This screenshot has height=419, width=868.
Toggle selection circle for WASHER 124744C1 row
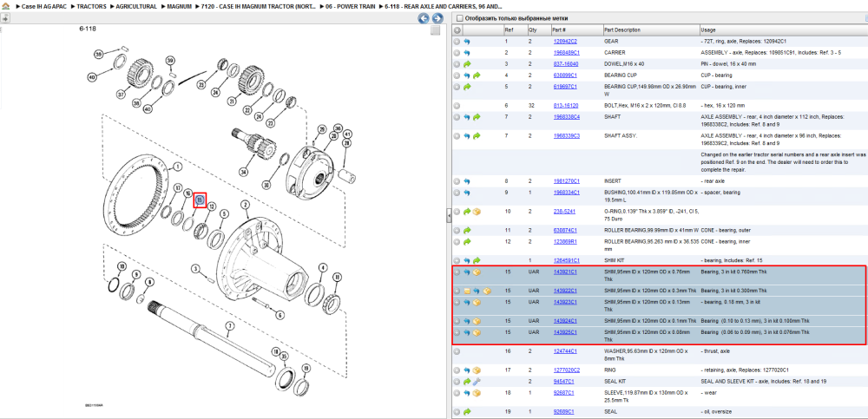(x=457, y=351)
